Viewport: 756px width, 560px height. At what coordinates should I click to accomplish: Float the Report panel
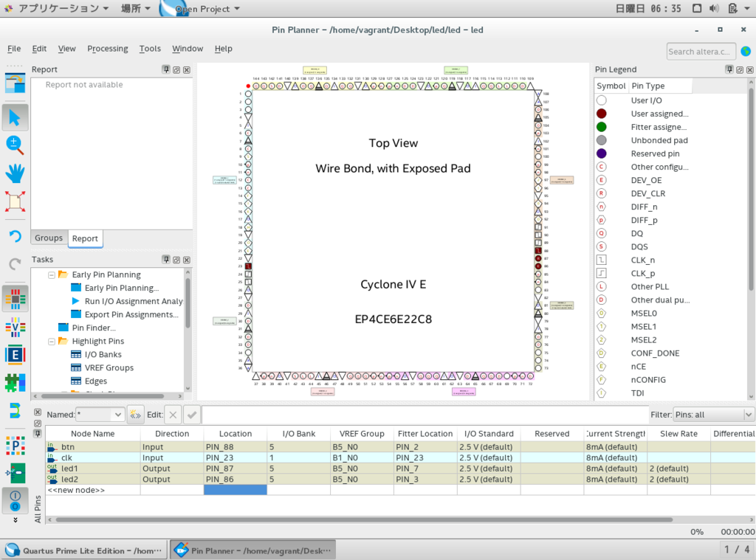[176, 69]
